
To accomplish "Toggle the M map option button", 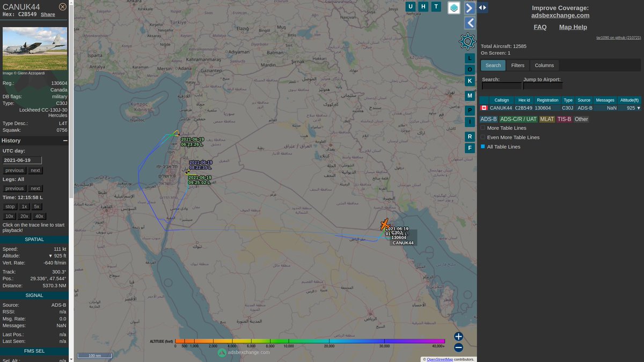I will (470, 96).
